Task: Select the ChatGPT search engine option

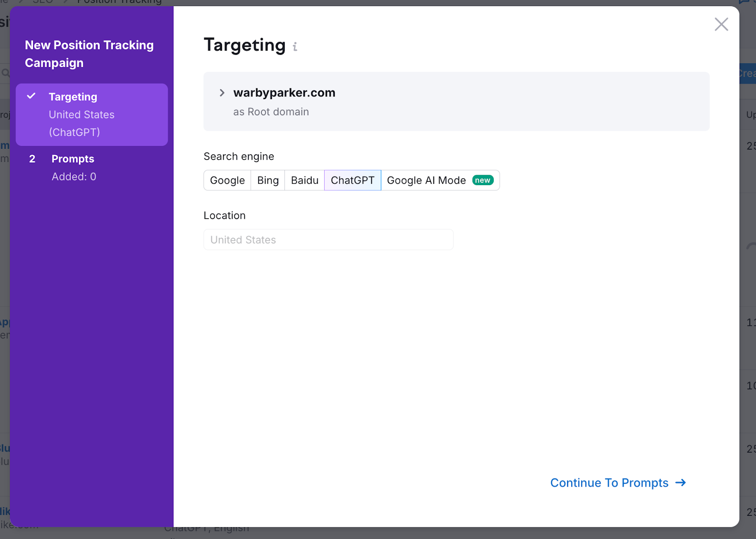Action: tap(352, 180)
